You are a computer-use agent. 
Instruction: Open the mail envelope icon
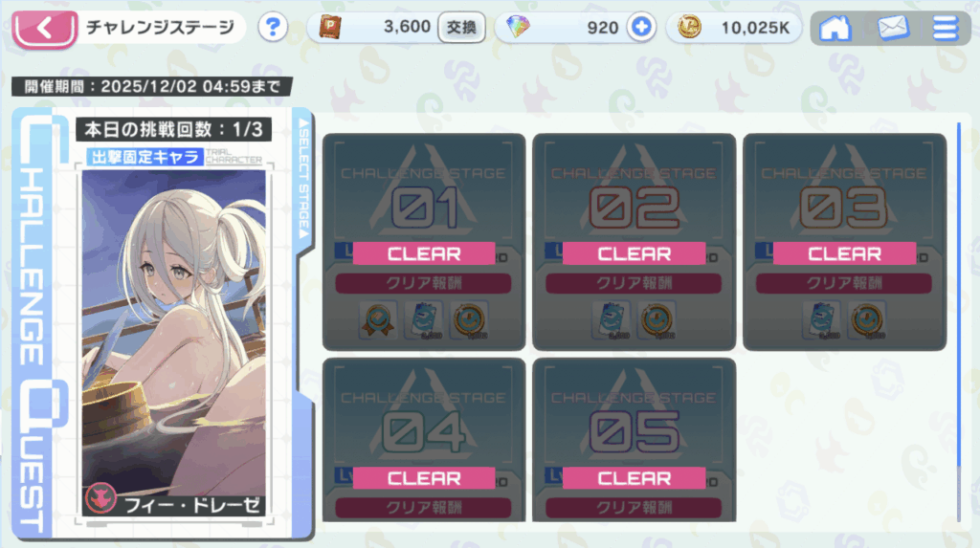pos(893,28)
